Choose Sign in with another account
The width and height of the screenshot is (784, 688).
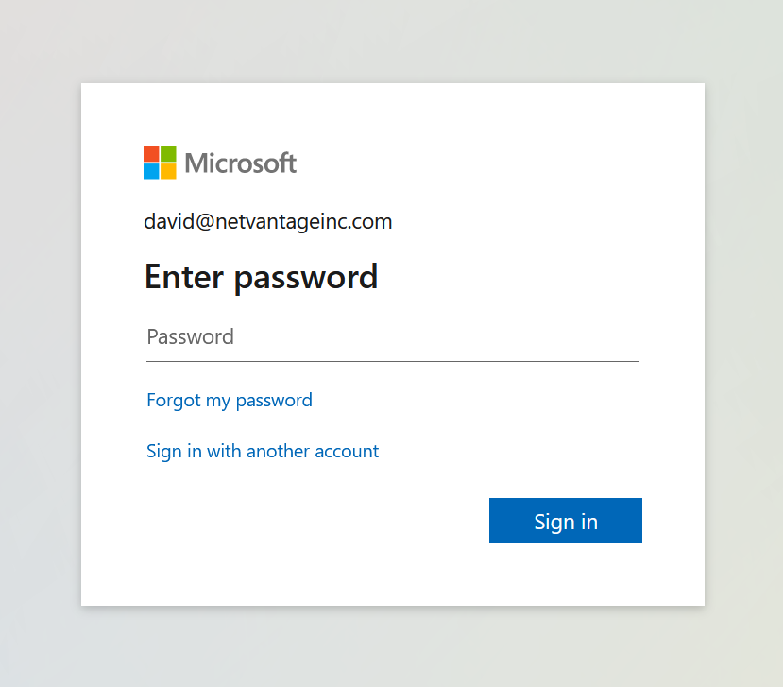(x=263, y=452)
